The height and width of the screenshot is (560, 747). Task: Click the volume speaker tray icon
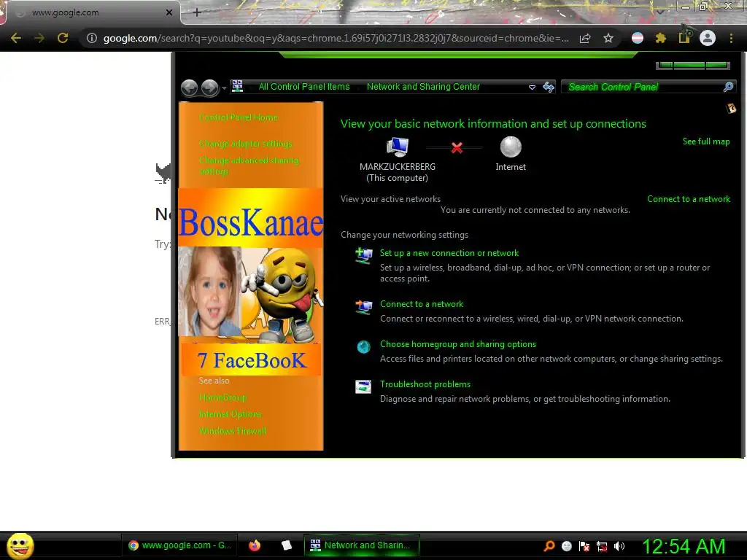(x=619, y=546)
